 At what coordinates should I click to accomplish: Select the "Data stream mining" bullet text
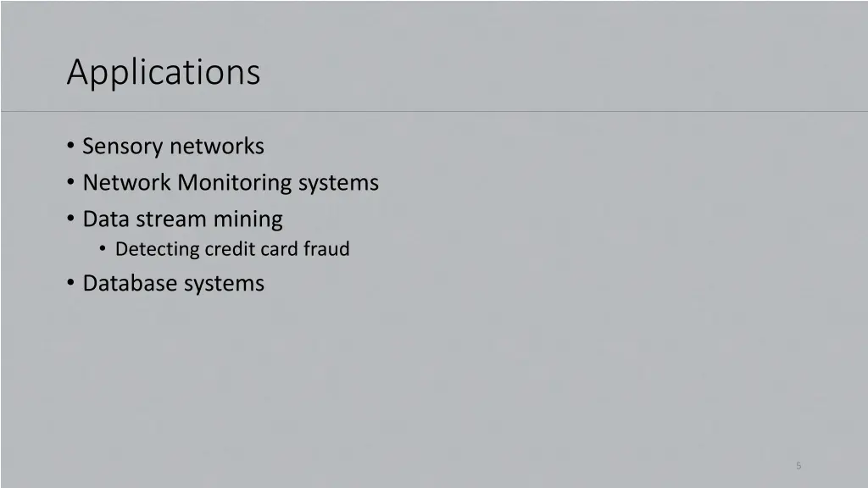(x=182, y=219)
